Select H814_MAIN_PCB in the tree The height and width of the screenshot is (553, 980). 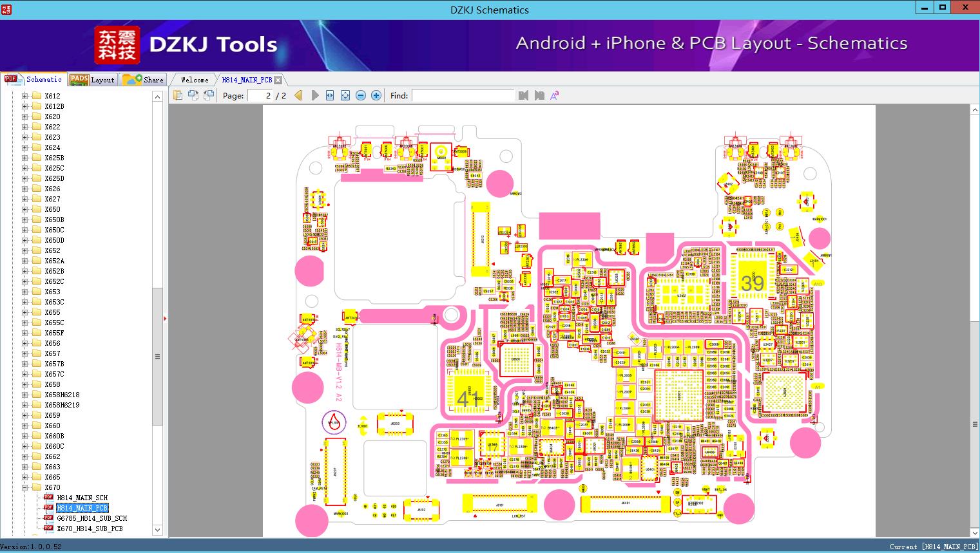point(82,508)
